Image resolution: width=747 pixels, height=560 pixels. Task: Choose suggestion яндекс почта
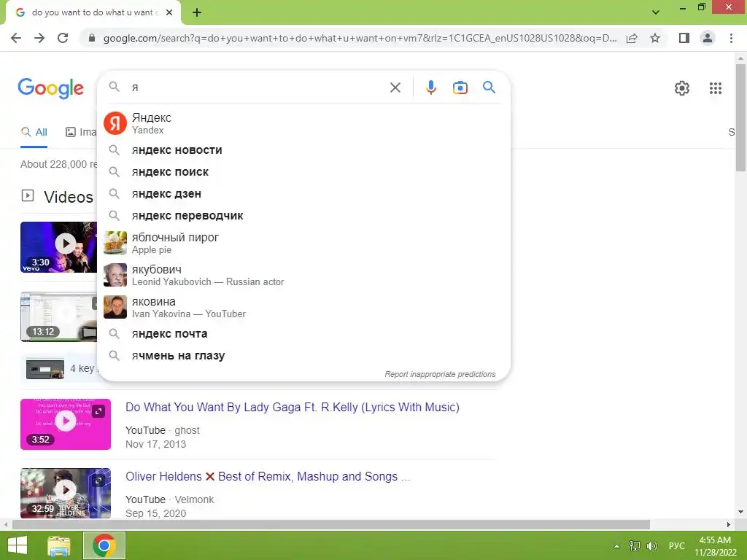pyautogui.click(x=304, y=334)
